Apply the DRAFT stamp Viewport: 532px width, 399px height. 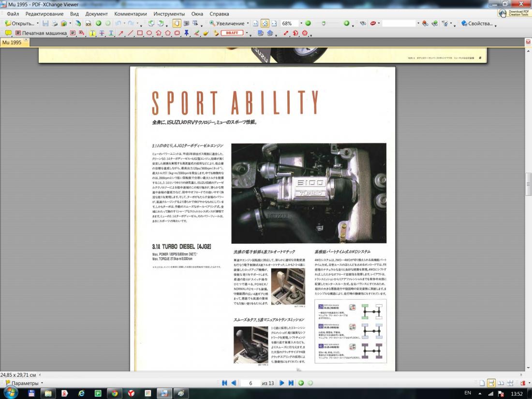pyautogui.click(x=232, y=33)
